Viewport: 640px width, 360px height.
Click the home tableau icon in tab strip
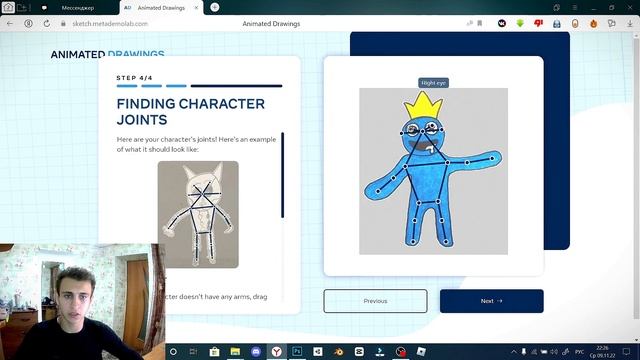8,7
